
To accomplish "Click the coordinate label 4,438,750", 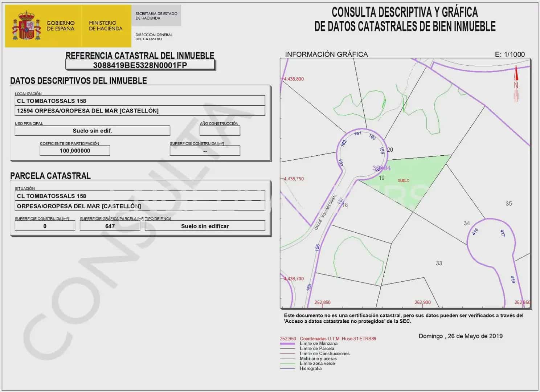I will [x=294, y=179].
